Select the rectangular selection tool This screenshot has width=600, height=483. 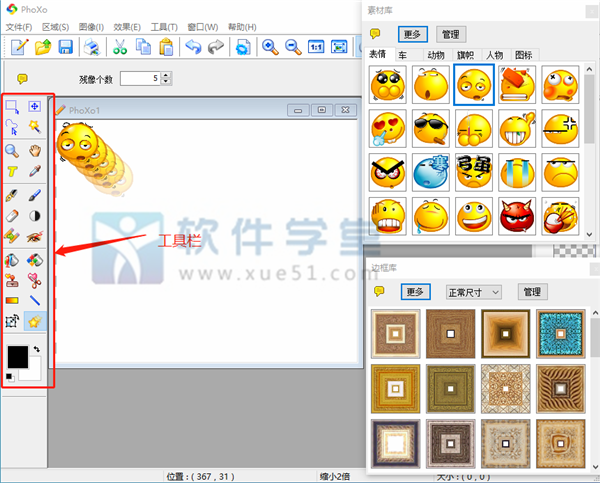[x=13, y=105]
